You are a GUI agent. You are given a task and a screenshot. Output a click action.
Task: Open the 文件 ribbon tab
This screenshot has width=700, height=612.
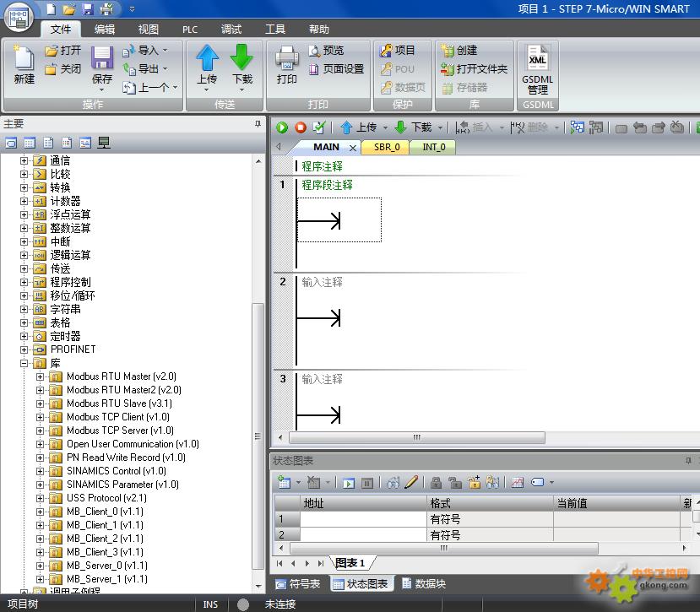(x=61, y=30)
